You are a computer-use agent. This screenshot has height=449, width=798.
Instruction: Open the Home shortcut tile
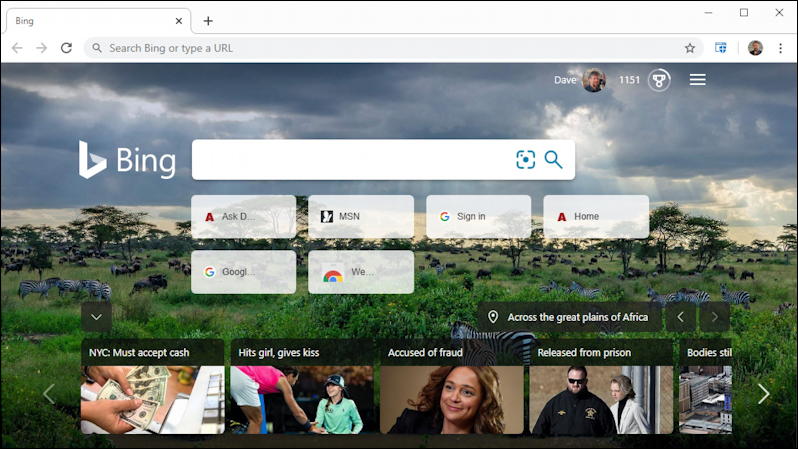596,216
